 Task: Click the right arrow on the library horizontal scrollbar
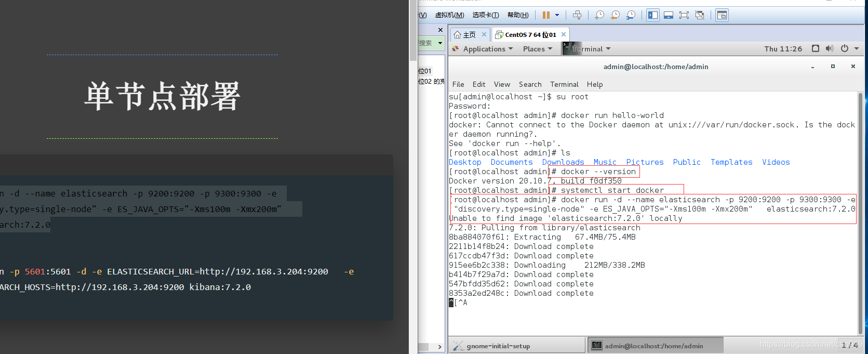point(440,347)
